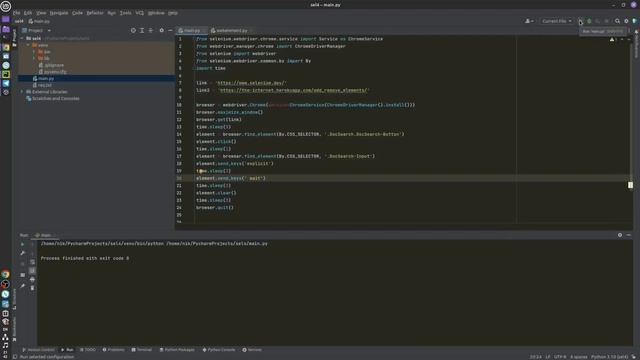This screenshot has height=360, width=640.
Task: Click the Rerun icon in the Run panel
Action: point(22,244)
